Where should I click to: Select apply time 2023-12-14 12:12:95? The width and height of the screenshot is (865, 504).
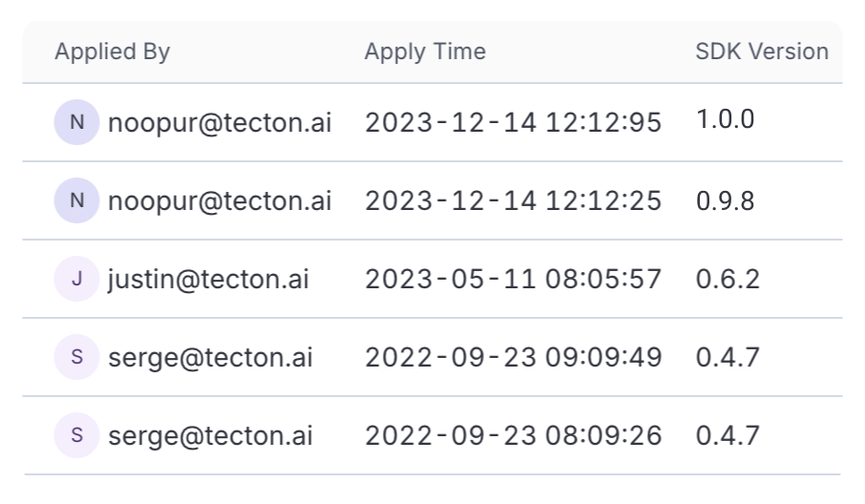click(513, 122)
